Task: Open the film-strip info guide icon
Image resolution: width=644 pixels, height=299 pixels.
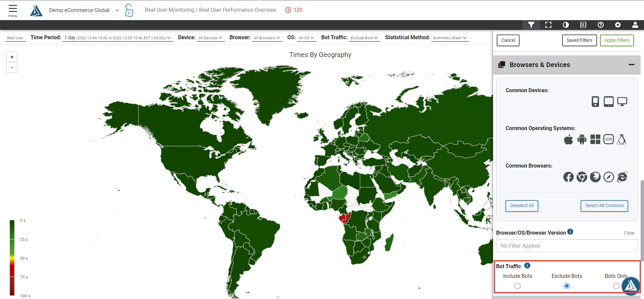Action: [x=583, y=25]
